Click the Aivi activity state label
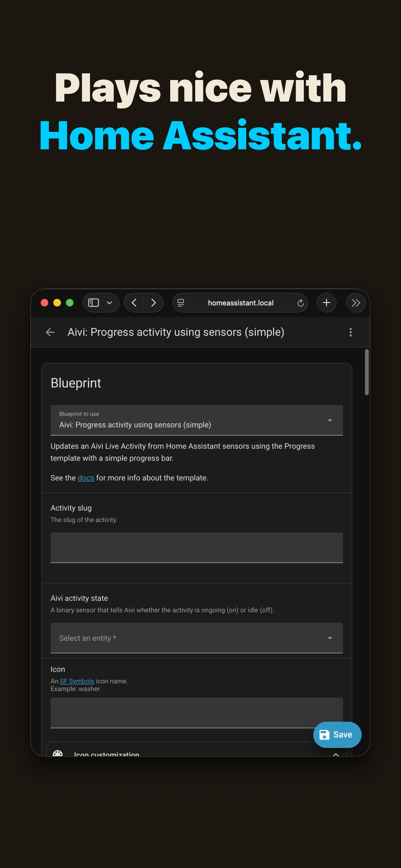The height and width of the screenshot is (868, 401). 79,598
